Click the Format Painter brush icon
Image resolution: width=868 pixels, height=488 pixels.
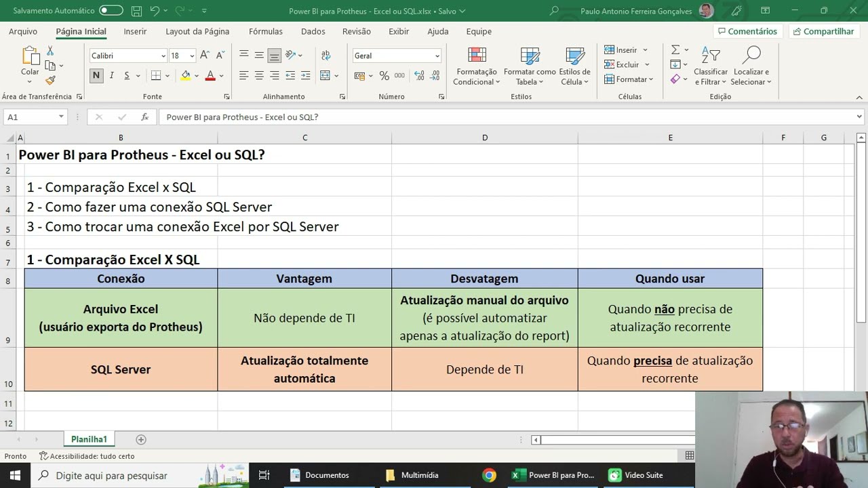point(50,80)
